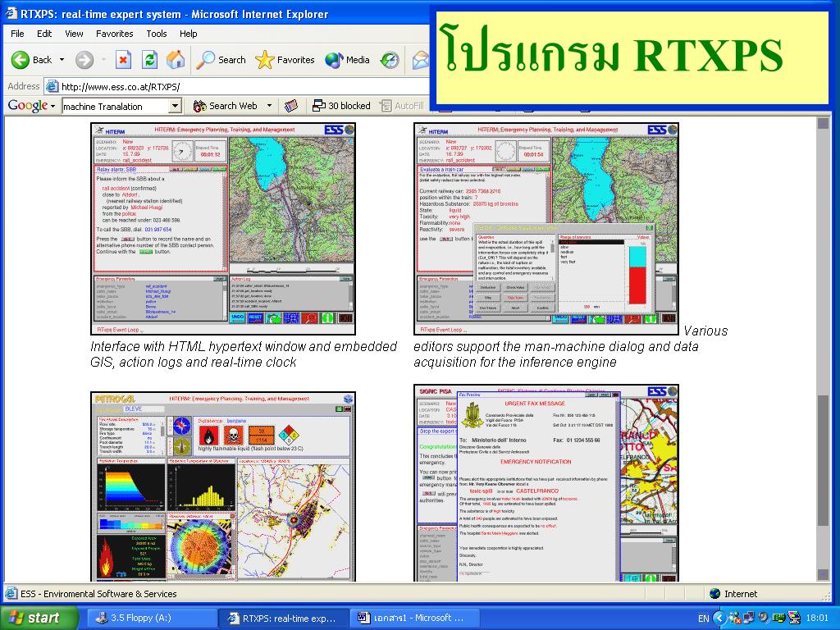Viewport: 840px width, 630px height.
Task: Expand the Google search history dropdown
Action: pos(176,106)
